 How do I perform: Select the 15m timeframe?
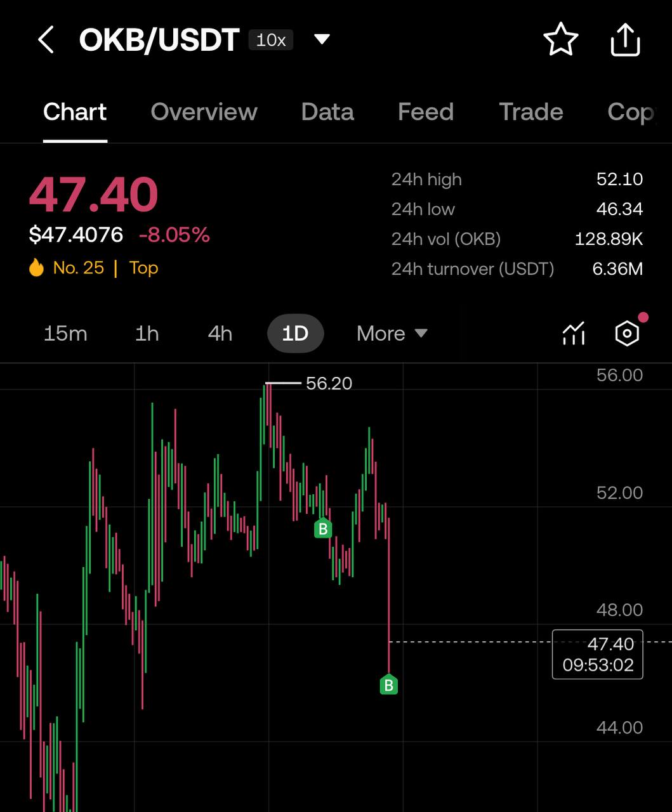(65, 333)
